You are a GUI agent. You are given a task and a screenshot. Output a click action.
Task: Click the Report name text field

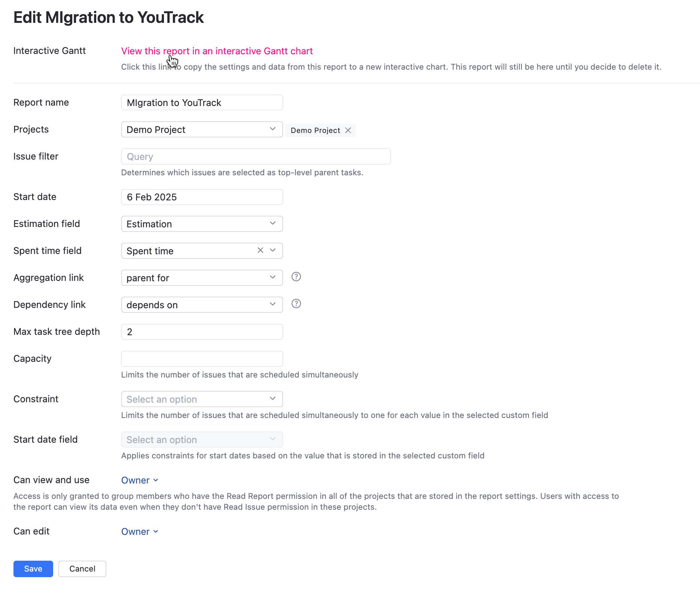tap(202, 103)
